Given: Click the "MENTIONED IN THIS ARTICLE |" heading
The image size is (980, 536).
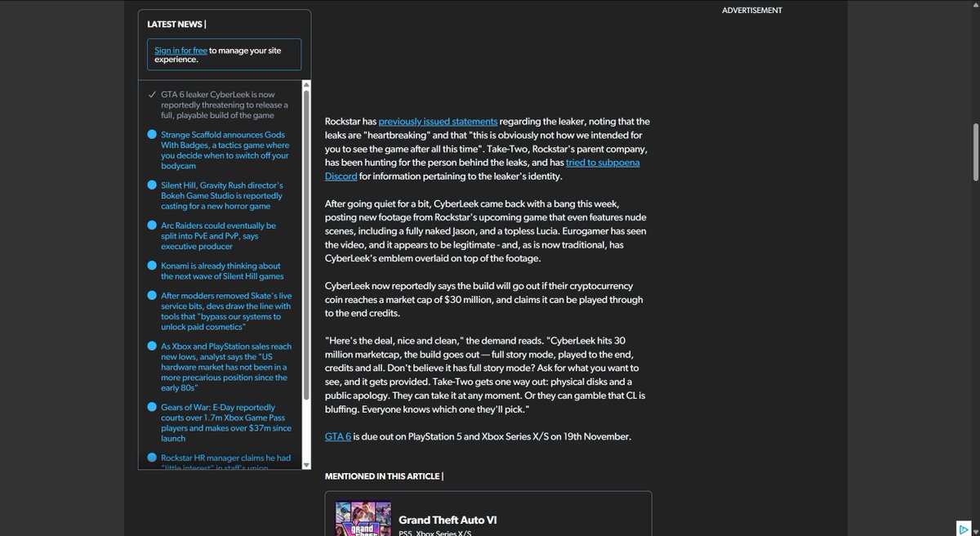Looking at the screenshot, I should [x=384, y=476].
